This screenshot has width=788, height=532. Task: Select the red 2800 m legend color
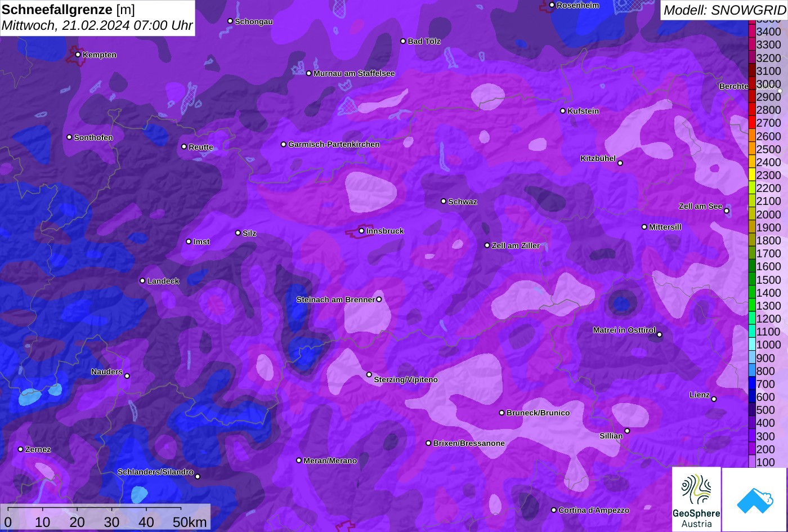coord(752,110)
